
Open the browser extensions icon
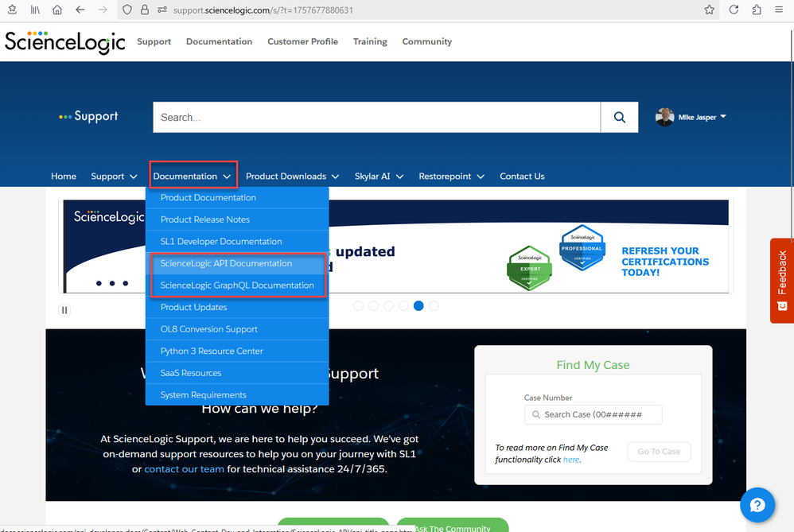point(757,10)
